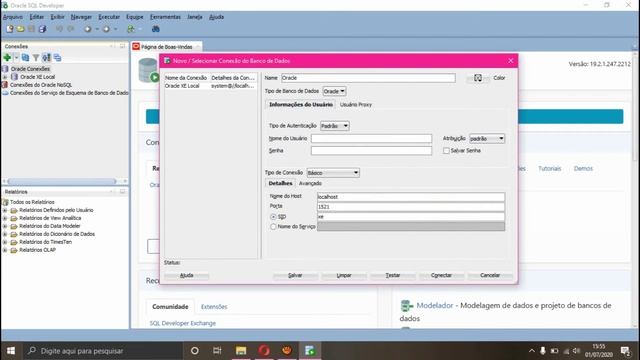Click the Conexões panel horizontal scrollbar
This screenshot has width=640, height=360.
click(62, 181)
